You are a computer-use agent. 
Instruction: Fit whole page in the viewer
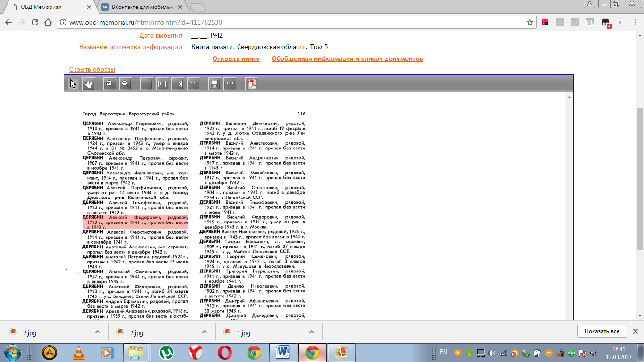[146, 84]
